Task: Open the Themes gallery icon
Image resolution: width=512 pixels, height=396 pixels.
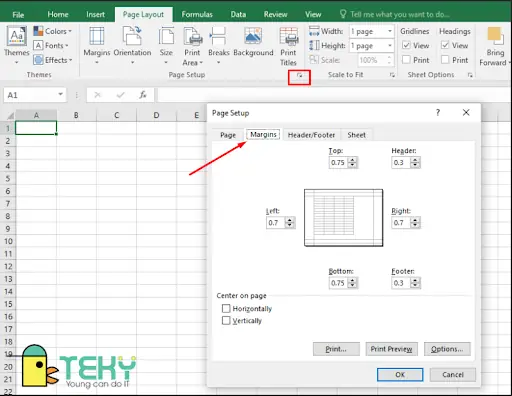Action: (17, 37)
